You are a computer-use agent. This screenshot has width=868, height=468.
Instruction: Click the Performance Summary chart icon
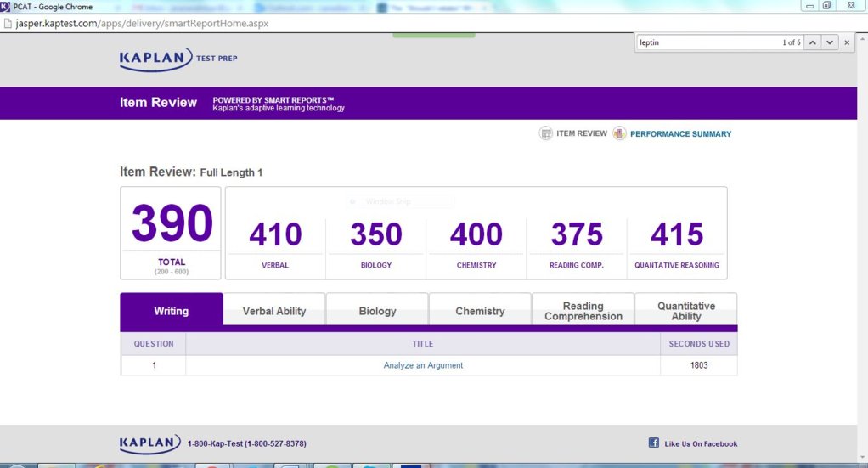tap(619, 133)
